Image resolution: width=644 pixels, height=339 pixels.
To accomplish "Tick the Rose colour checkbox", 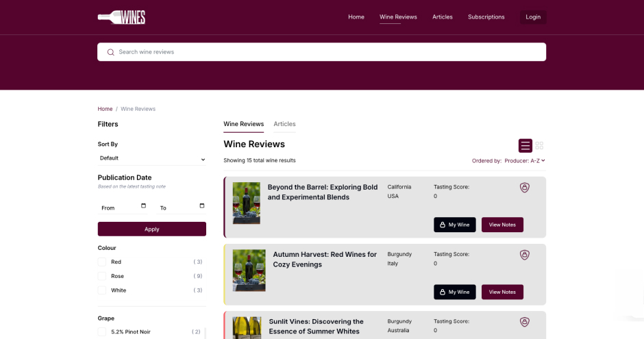I will pyautogui.click(x=102, y=276).
